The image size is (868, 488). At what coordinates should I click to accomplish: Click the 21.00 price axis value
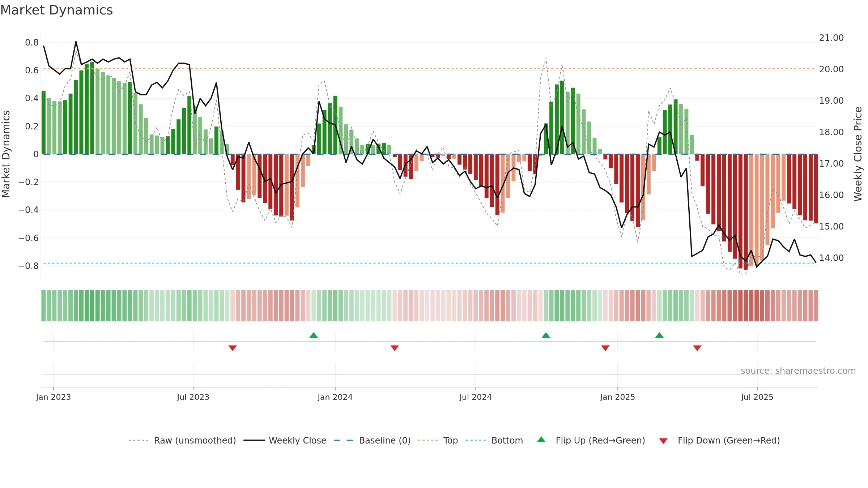click(831, 38)
